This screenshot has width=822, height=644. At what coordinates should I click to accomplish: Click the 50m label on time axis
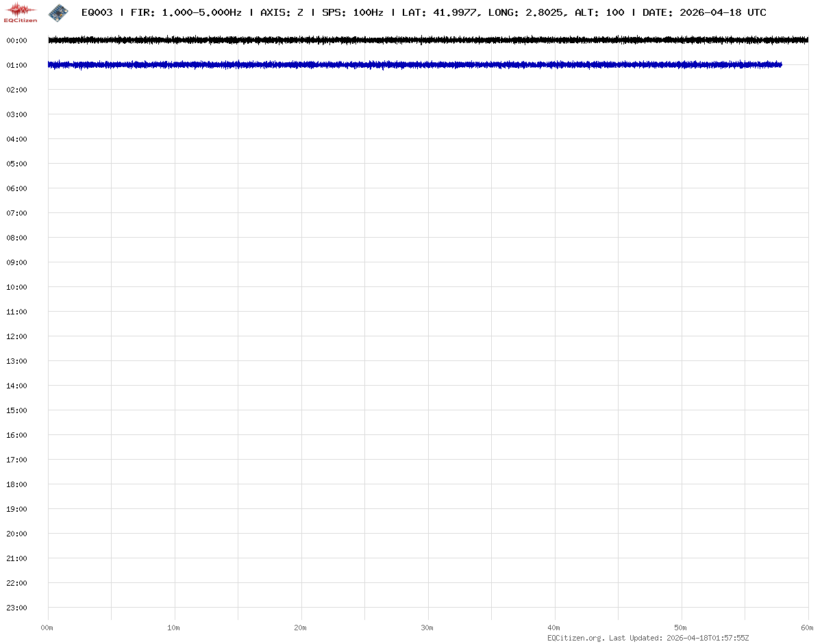click(x=680, y=628)
